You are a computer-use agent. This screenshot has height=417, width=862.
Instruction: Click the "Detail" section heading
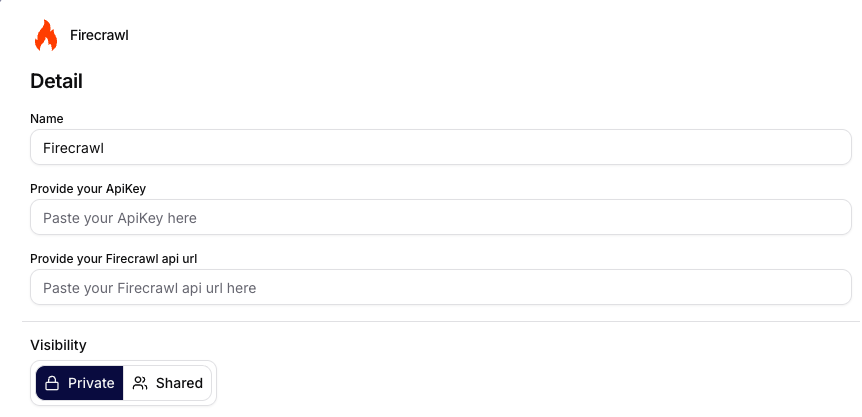[56, 81]
